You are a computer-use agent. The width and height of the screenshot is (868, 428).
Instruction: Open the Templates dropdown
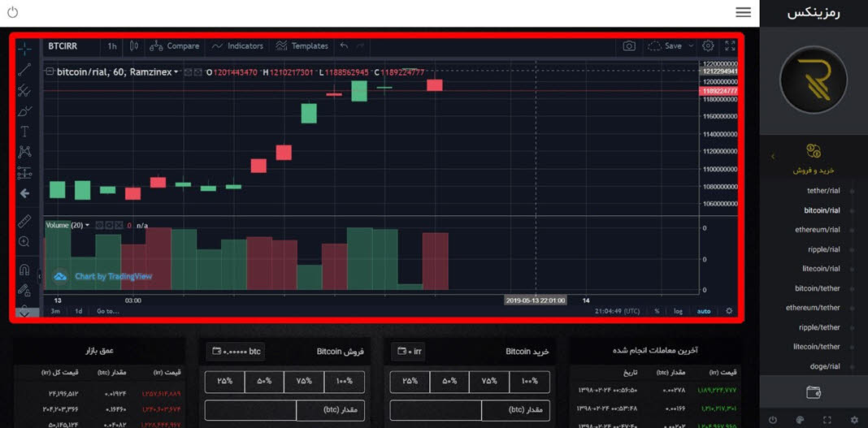(302, 46)
